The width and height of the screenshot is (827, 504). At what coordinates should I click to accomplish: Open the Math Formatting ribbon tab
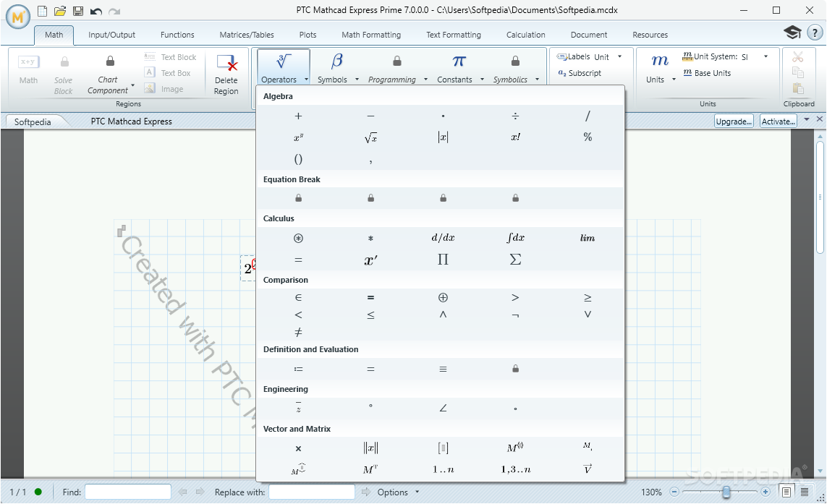[371, 35]
